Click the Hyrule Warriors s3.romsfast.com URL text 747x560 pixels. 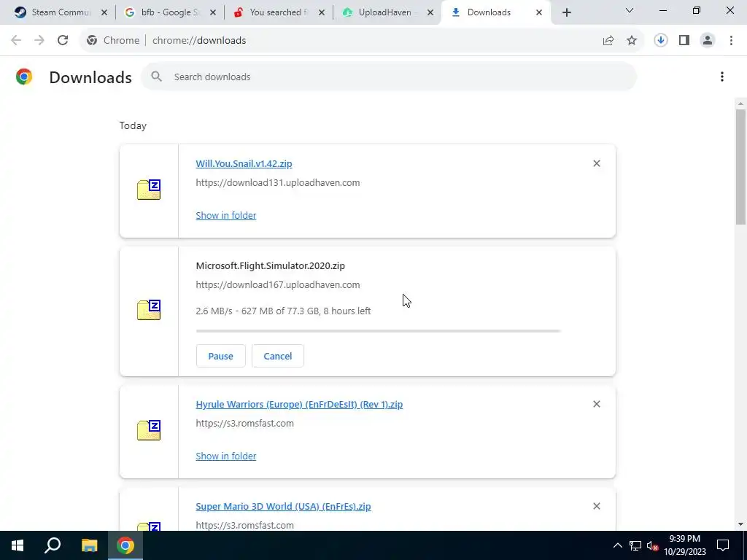click(245, 423)
